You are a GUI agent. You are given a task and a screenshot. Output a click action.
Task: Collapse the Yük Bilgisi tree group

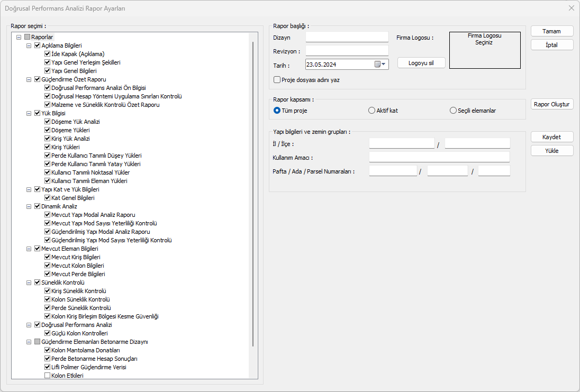[29, 113]
